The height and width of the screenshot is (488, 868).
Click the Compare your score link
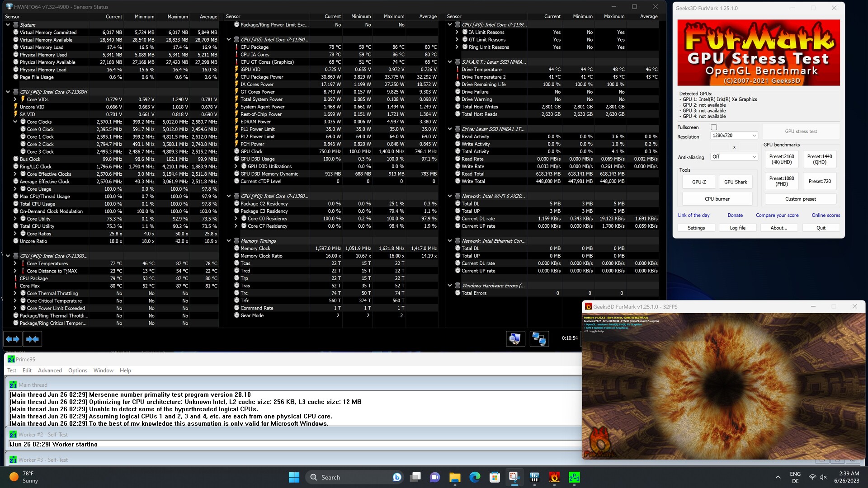(x=777, y=216)
